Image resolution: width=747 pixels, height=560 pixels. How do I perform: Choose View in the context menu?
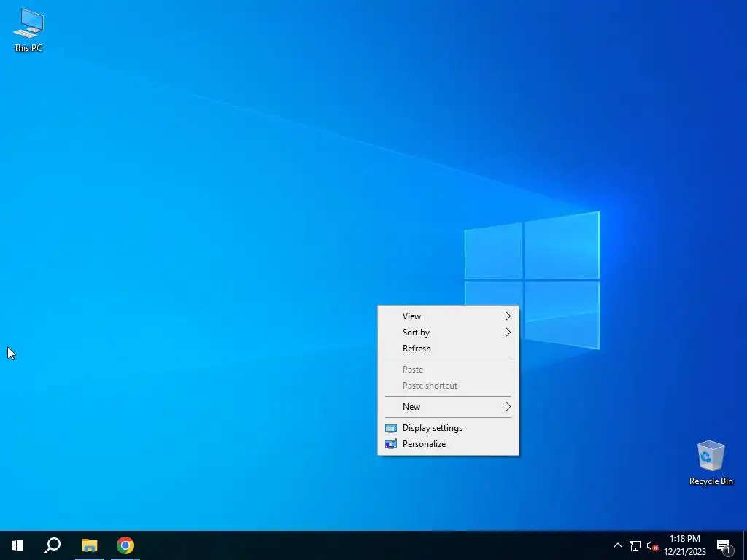click(x=448, y=316)
